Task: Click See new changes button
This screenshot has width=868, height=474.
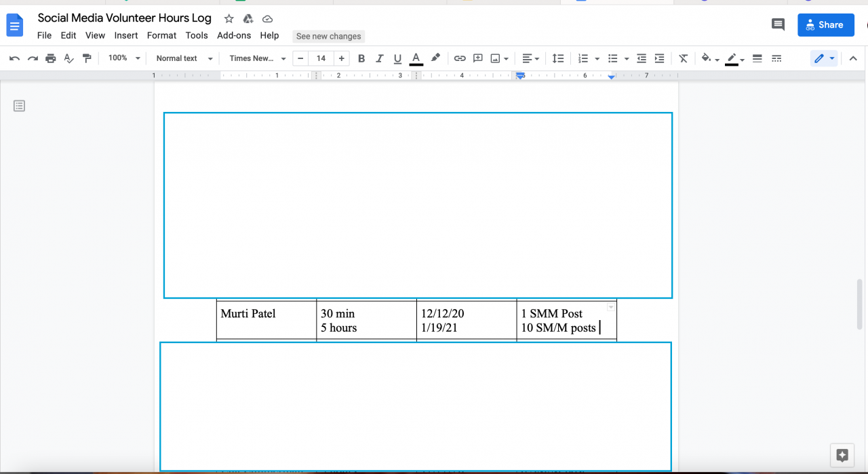Action: (329, 36)
